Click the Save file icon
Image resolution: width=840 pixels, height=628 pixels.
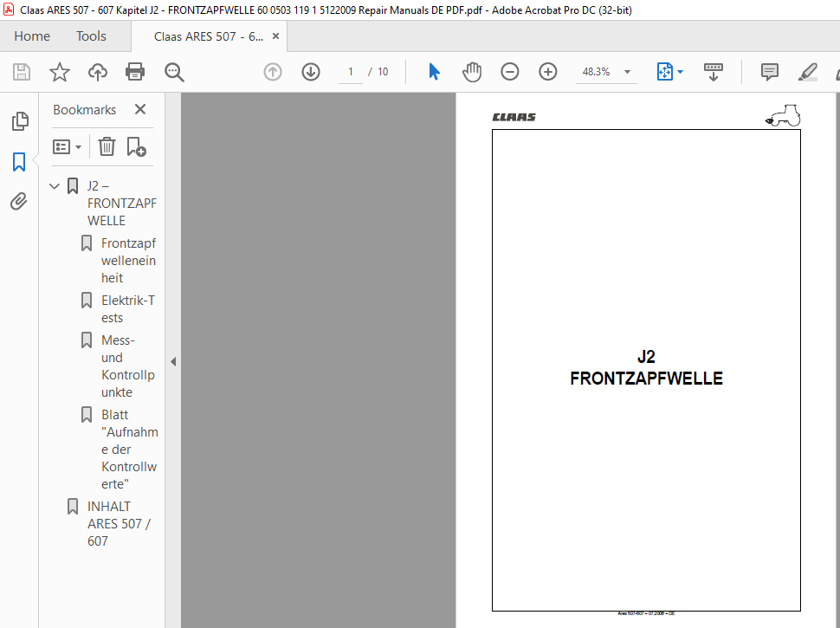22,72
